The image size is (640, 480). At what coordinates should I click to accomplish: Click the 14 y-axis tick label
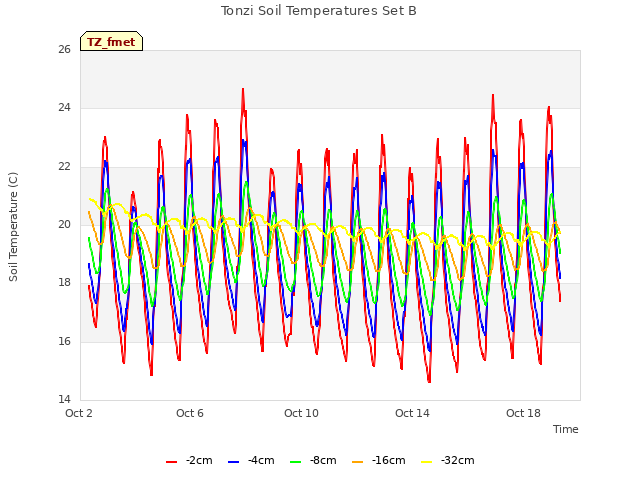64,399
